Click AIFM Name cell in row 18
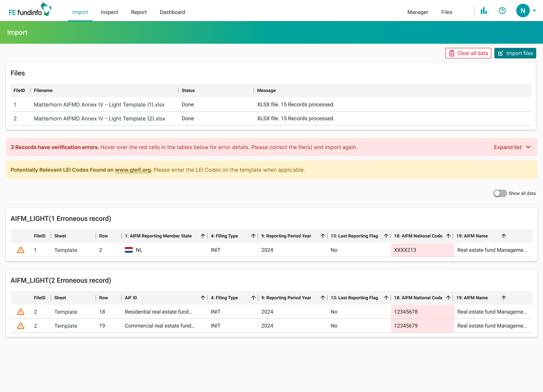Viewport: 543px width, 392px height. coord(492,312)
